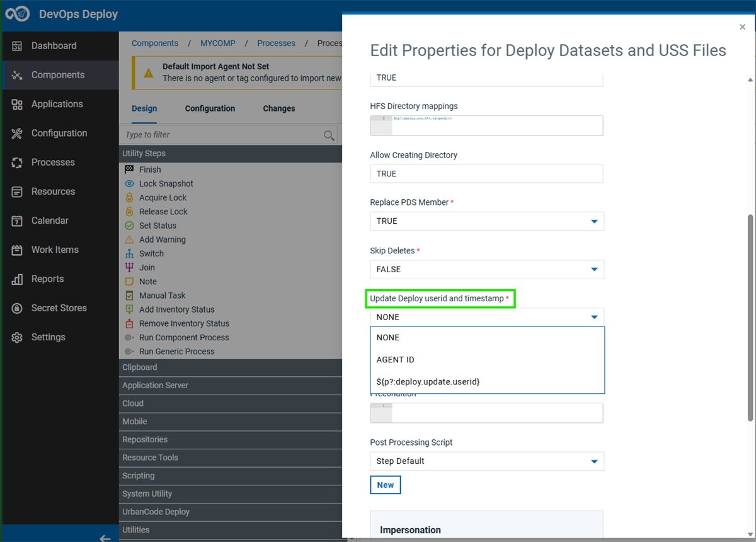Open Secret Stores lock icon
The height and width of the screenshot is (542, 756).
[18, 308]
